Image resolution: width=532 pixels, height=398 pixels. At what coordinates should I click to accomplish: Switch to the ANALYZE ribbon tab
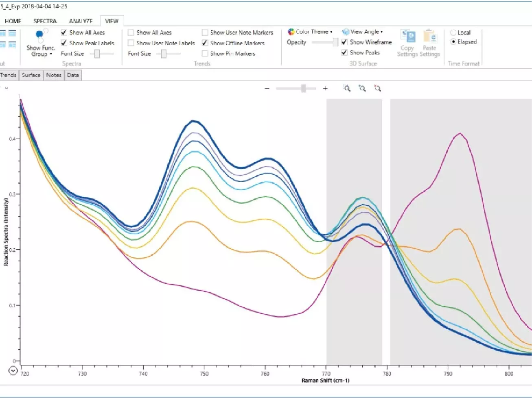(x=81, y=21)
